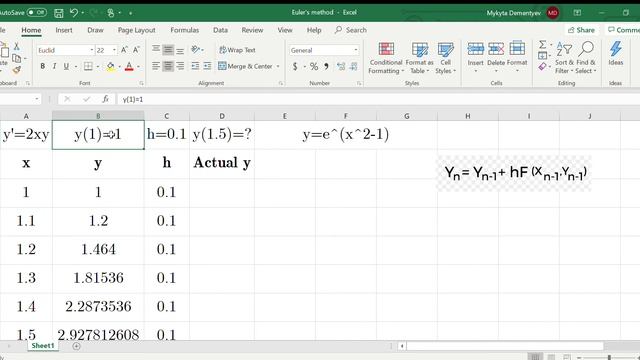Screen dimensions: 640x360
Task: Click Increase Decimal icon
Action: point(341,66)
